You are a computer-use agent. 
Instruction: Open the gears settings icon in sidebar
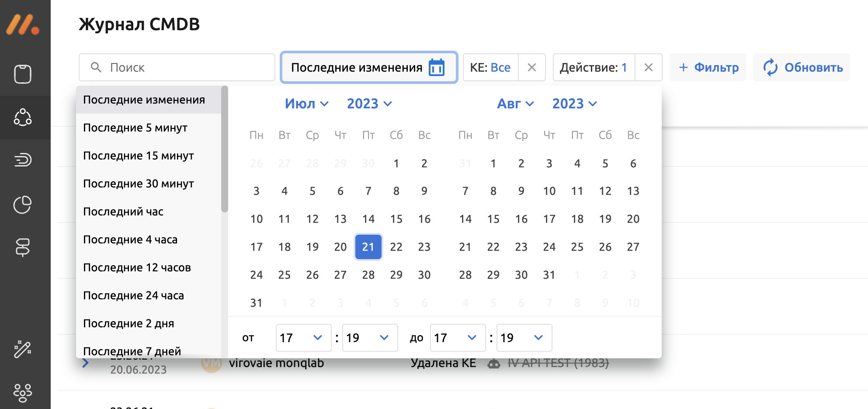pos(23,393)
